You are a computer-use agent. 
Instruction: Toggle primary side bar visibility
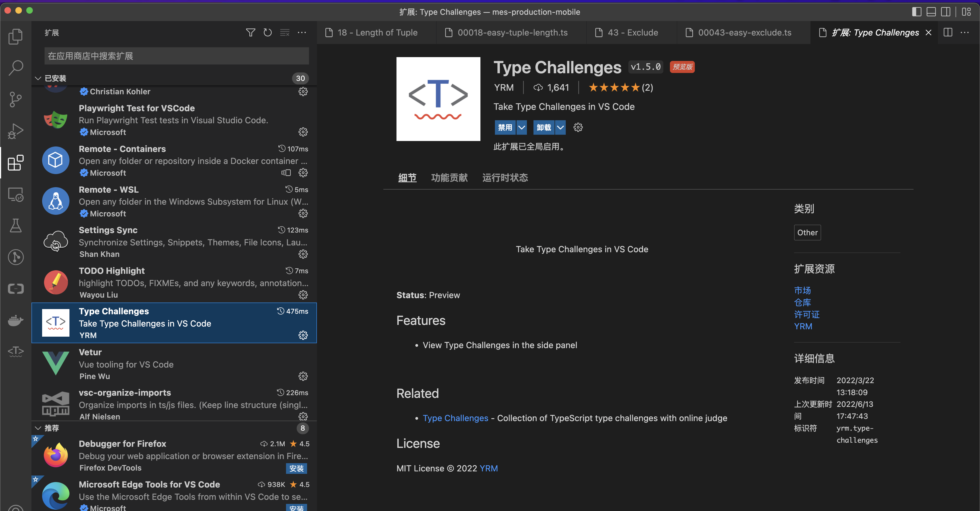click(917, 12)
